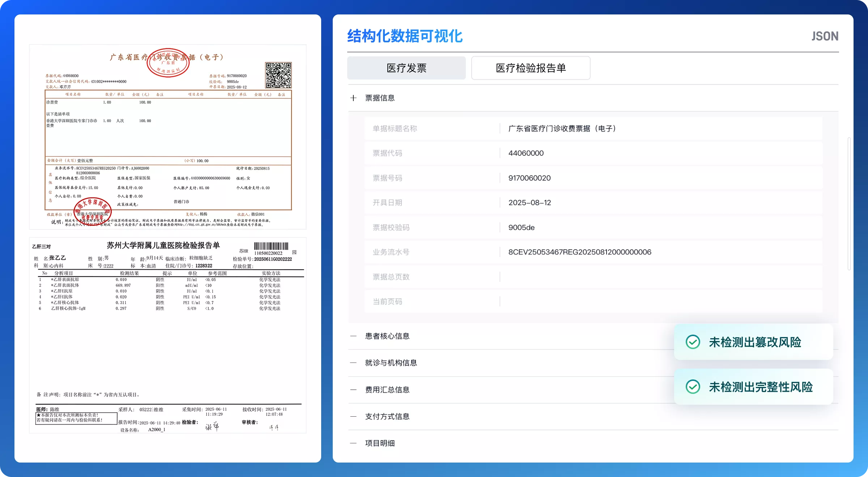This screenshot has height=477, width=868.
Task: Click the green checkmark on 未检测出篡改风险 badge
Action: pyautogui.click(x=693, y=342)
